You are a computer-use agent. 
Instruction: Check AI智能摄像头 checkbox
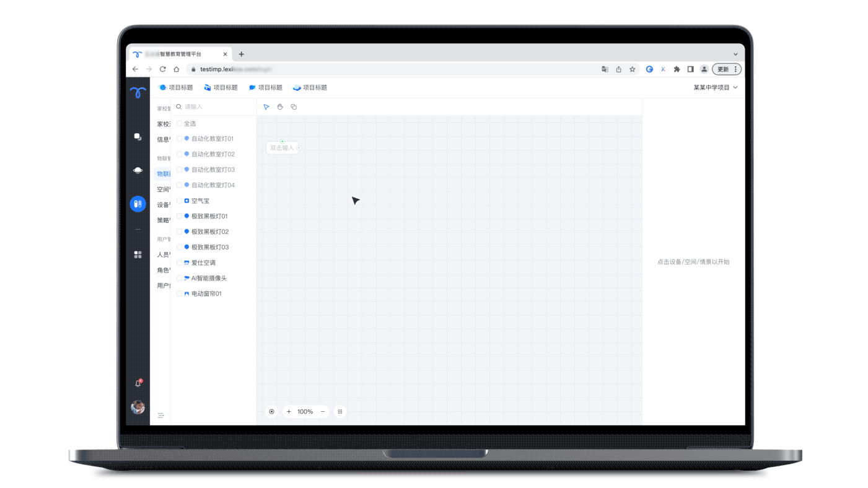179,278
